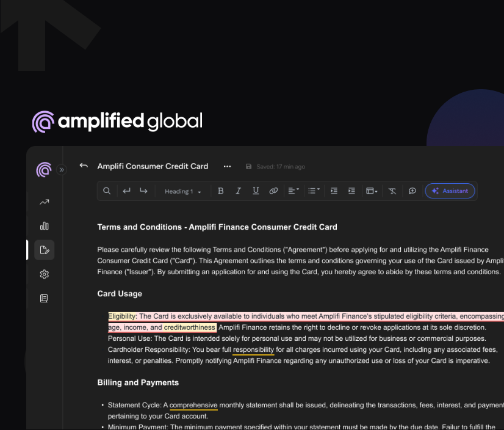Open the settings gear in the sidebar

[45, 274]
